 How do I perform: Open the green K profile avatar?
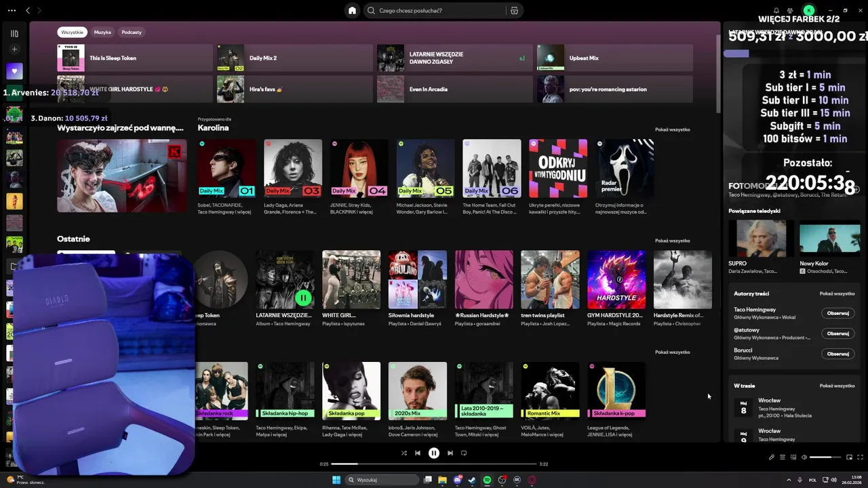point(808,10)
